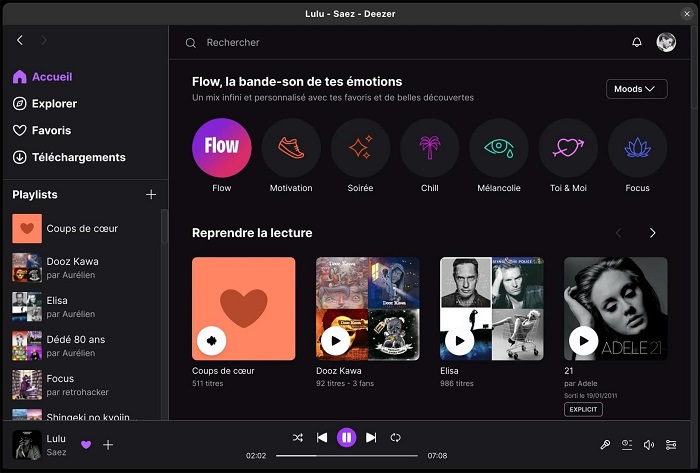This screenshot has width=700, height=473.
Task: Show next Reprendre la lecture items
Action: pyautogui.click(x=653, y=233)
